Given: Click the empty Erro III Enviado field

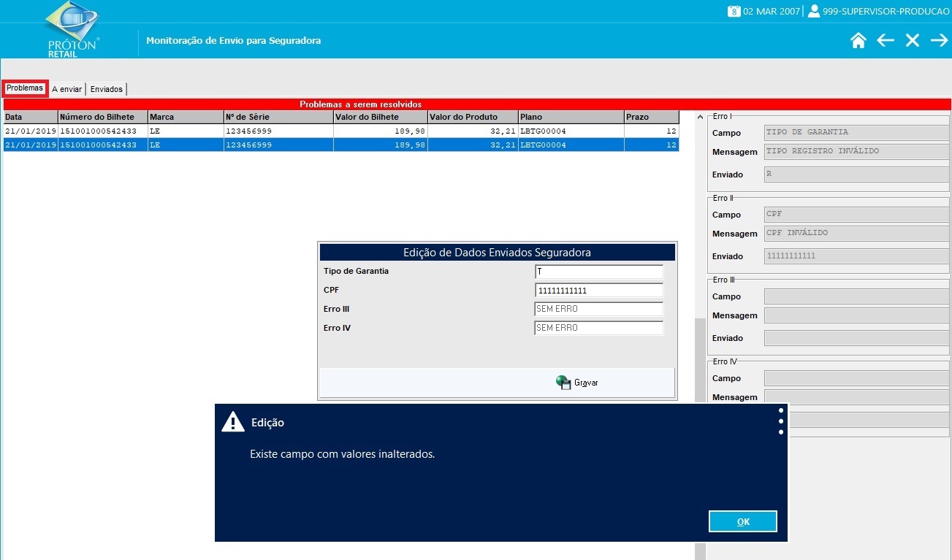Looking at the screenshot, I should pos(856,338).
